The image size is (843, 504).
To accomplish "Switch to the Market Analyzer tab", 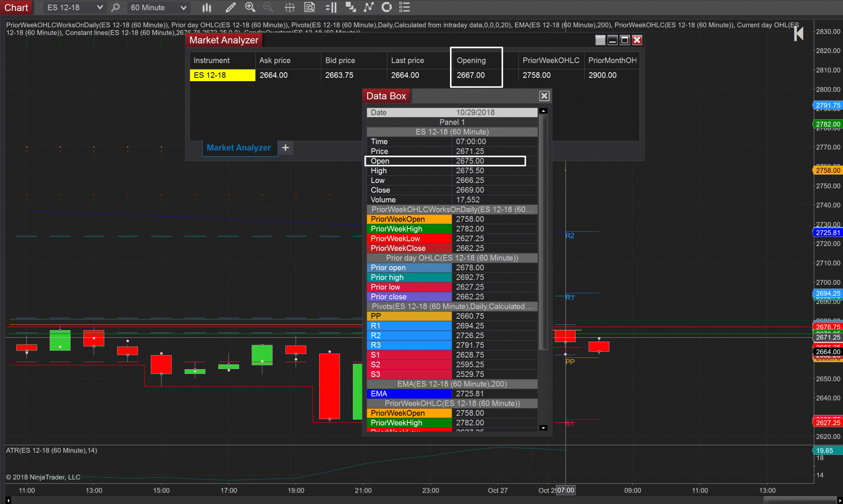I will point(238,148).
